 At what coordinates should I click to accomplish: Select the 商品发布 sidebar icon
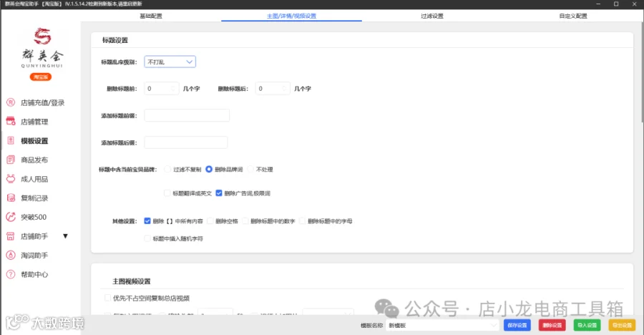point(11,160)
